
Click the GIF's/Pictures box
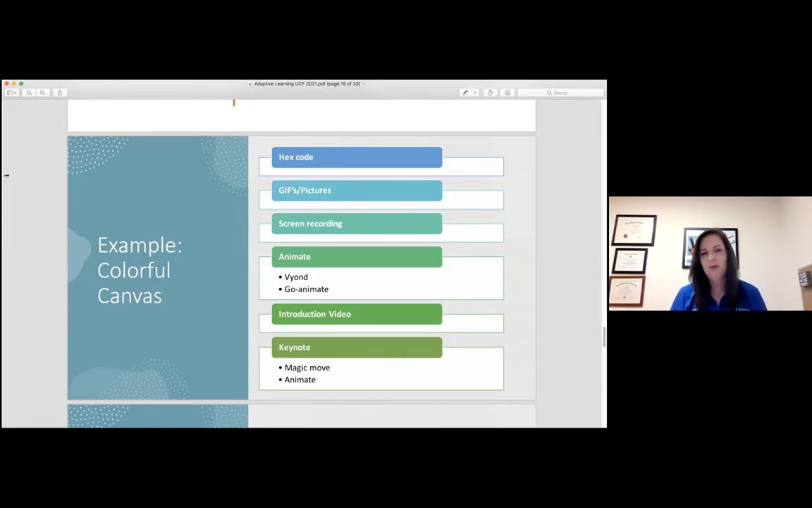coord(357,190)
